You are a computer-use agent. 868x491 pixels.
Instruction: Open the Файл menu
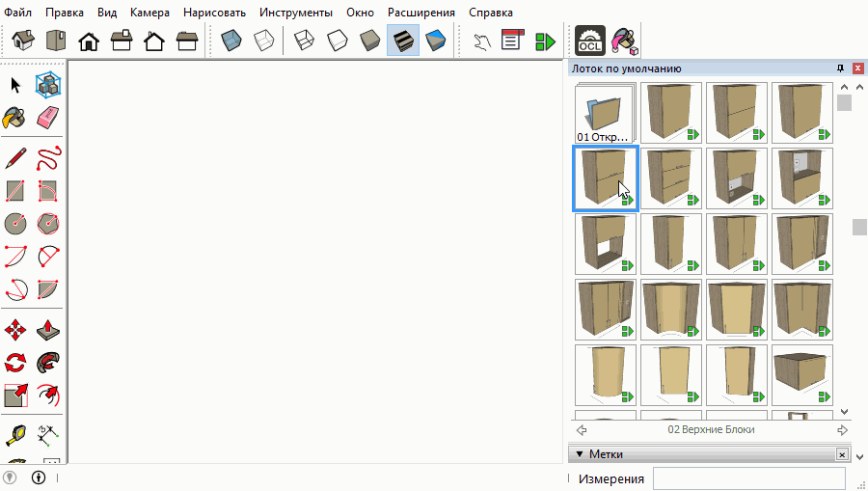point(17,13)
